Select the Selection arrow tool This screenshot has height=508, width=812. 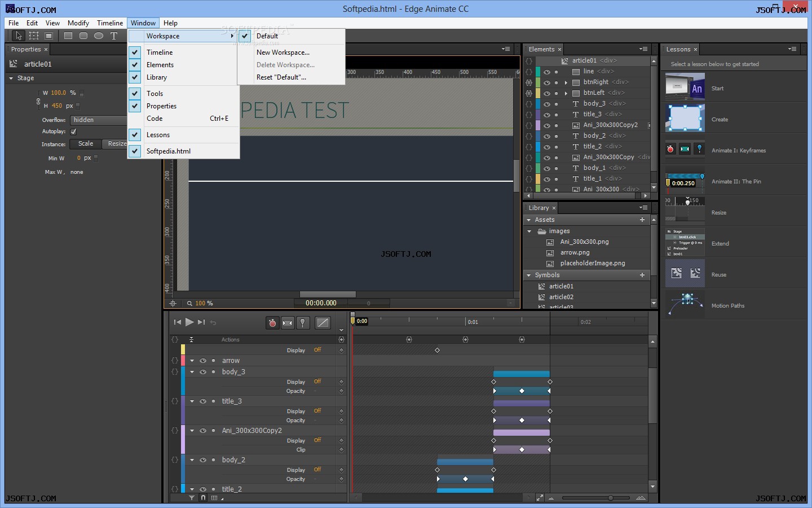18,36
